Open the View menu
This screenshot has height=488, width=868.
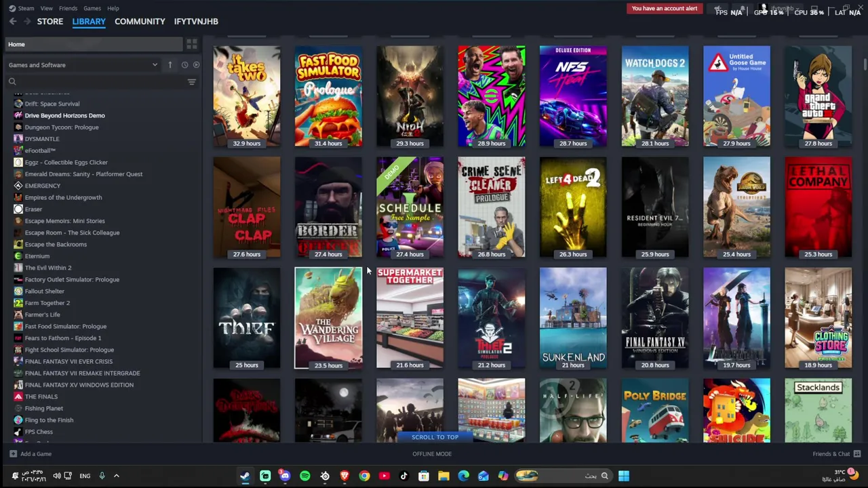tap(47, 8)
